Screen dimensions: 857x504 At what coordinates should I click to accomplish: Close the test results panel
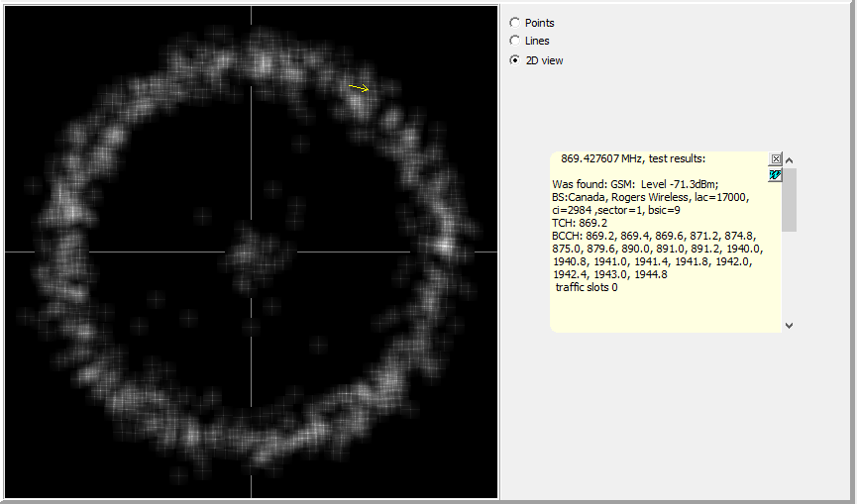click(776, 159)
